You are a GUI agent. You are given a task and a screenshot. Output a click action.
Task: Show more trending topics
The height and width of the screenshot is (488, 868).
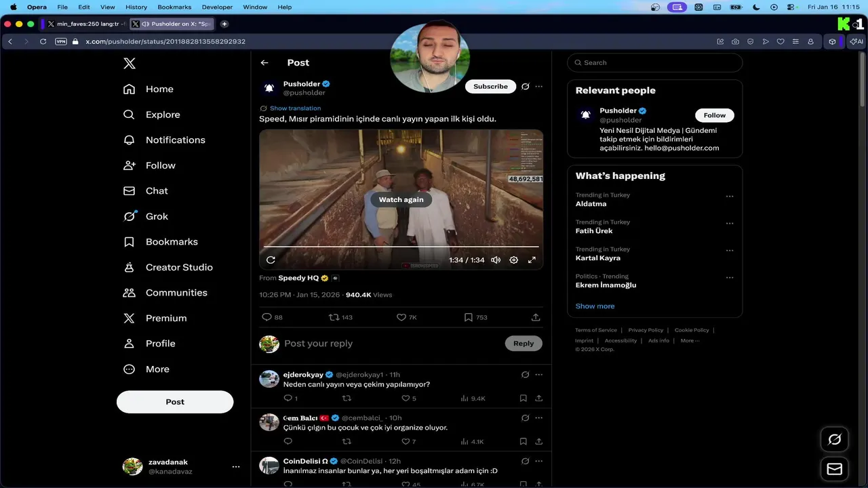click(595, 306)
